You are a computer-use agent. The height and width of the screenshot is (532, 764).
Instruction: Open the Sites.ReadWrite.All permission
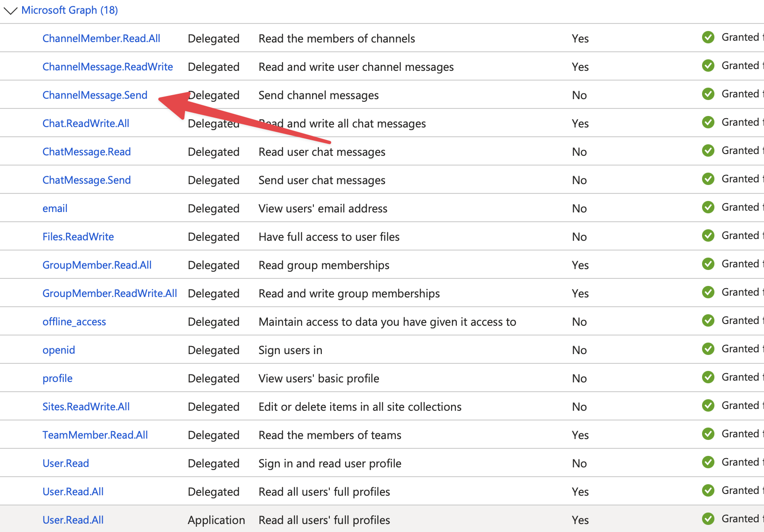pos(86,407)
